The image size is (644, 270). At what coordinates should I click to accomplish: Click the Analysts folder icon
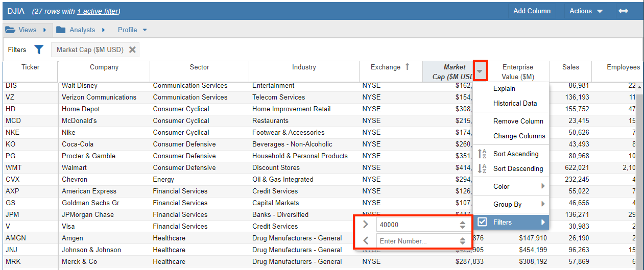61,30
